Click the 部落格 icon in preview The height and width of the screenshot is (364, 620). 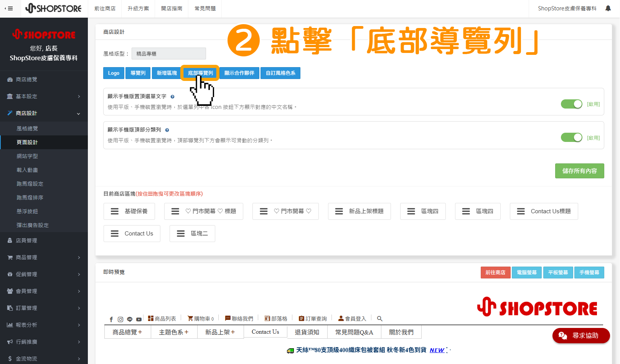click(x=267, y=318)
